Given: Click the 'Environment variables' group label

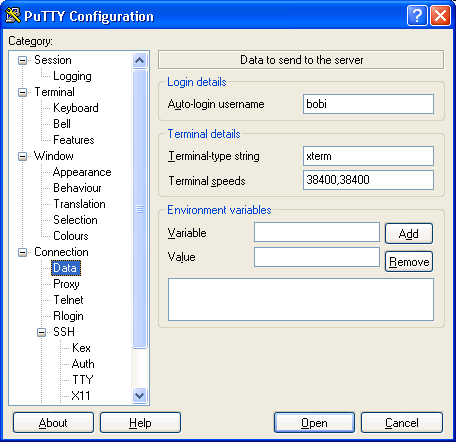Looking at the screenshot, I should click(x=219, y=210).
